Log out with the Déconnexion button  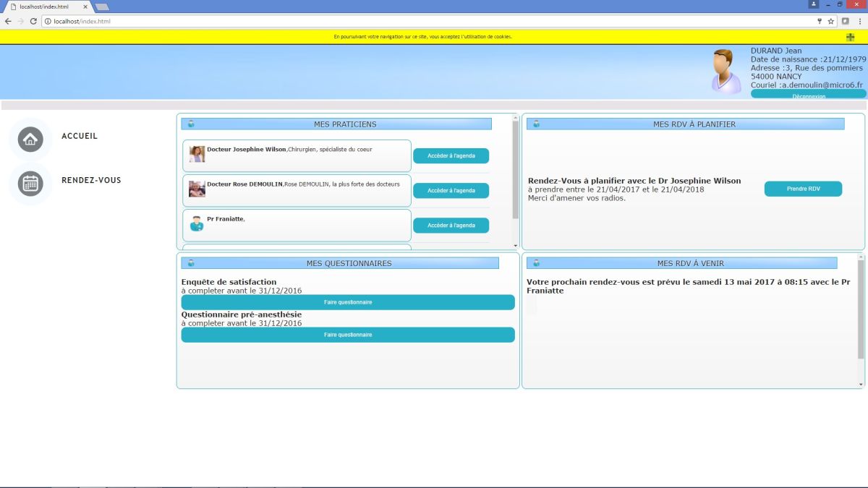808,94
